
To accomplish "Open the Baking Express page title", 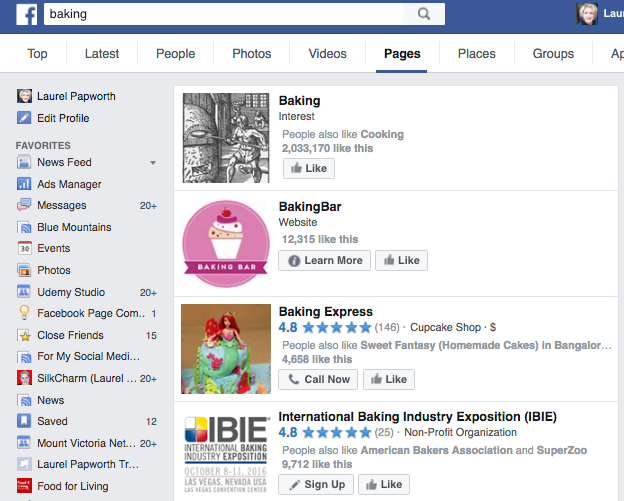I will 325,311.
